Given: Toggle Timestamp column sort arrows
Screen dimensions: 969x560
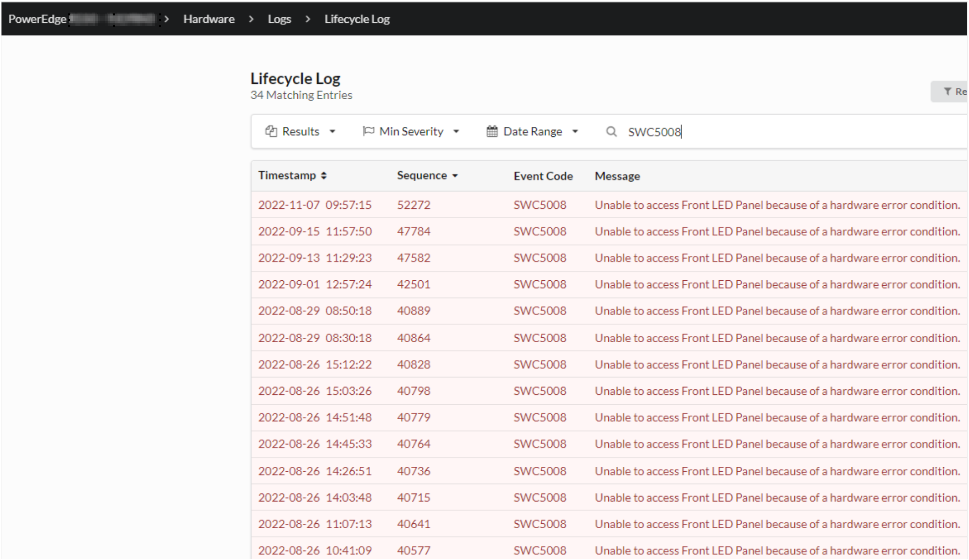Looking at the screenshot, I should point(323,176).
